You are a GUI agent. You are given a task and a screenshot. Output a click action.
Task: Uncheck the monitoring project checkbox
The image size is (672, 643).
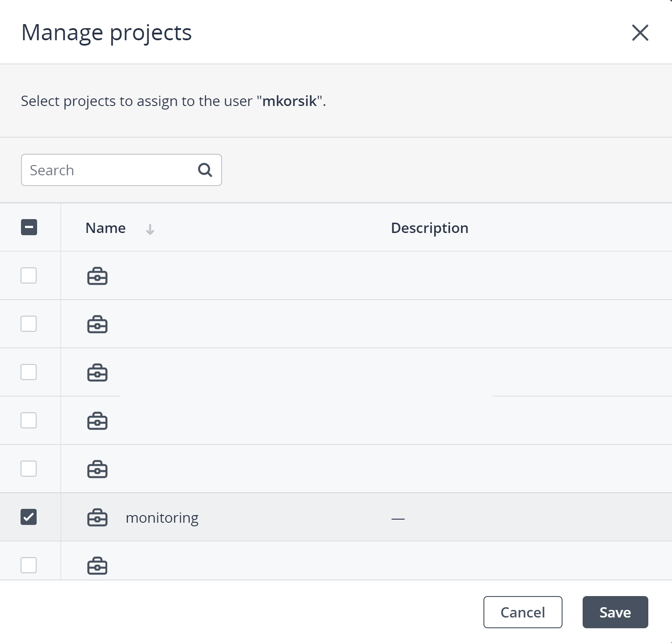[29, 517]
